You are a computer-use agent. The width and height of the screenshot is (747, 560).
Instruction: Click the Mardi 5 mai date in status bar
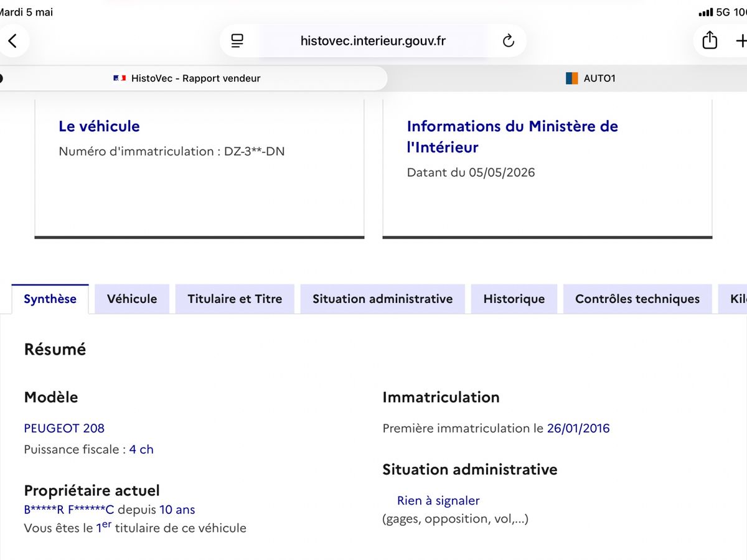click(26, 12)
